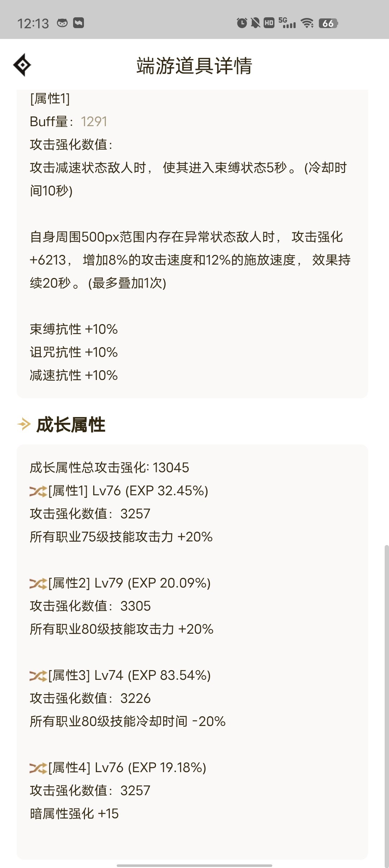Tap the arrow icon before 成长属性
Image resolution: width=389 pixels, height=868 pixels.
pyautogui.click(x=24, y=424)
